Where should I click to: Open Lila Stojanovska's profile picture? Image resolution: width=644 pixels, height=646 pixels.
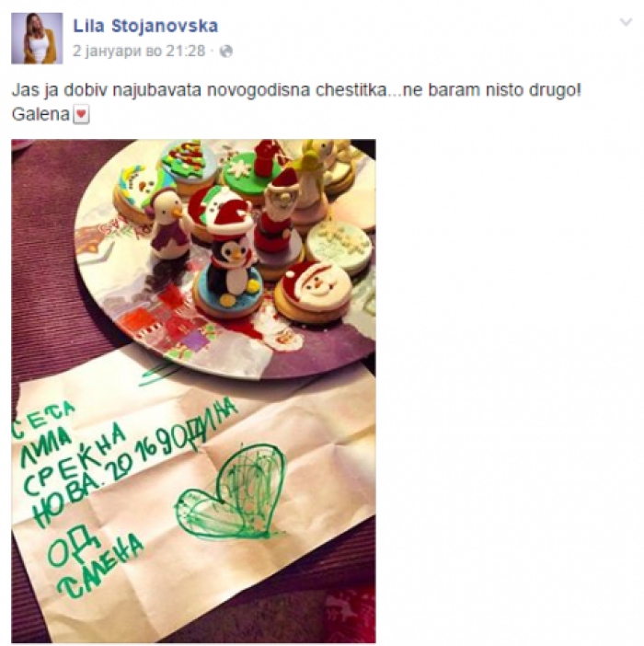[37, 39]
